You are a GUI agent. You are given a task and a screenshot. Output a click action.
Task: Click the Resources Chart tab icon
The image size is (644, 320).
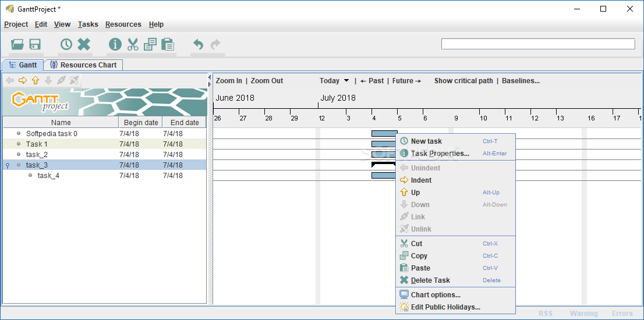point(54,65)
